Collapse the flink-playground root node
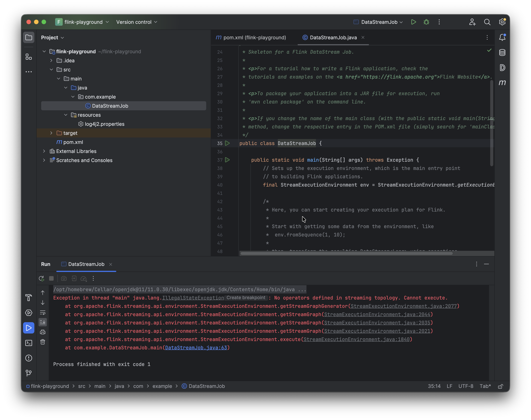Viewport: 531px width, 420px height. point(44,51)
